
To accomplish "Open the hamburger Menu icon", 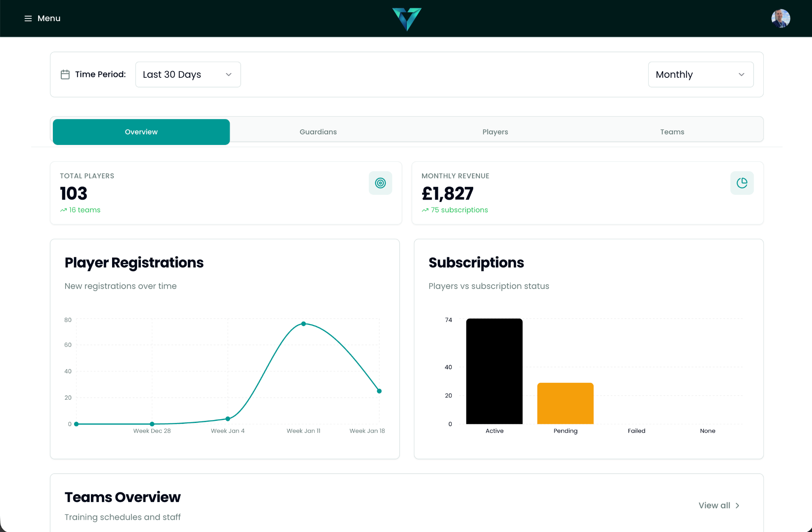I will (x=28, y=19).
